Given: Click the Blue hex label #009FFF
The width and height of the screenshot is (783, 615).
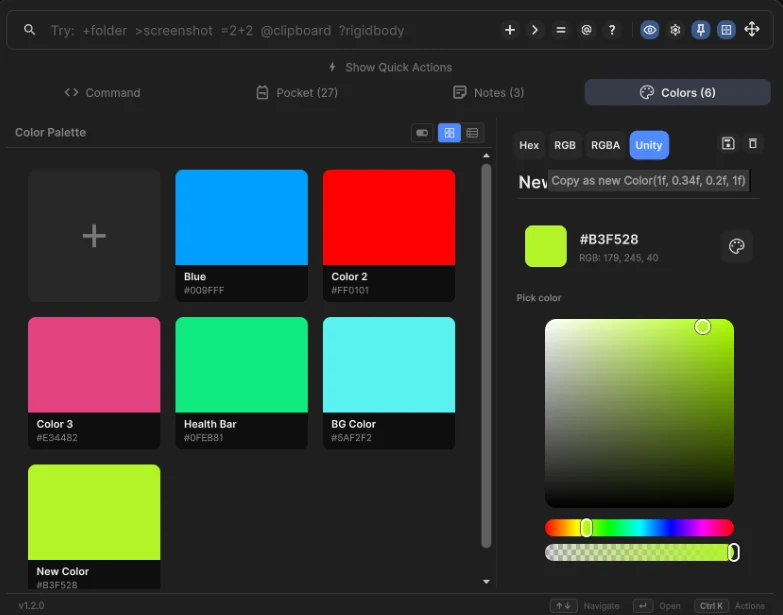Looking at the screenshot, I should point(204,291).
